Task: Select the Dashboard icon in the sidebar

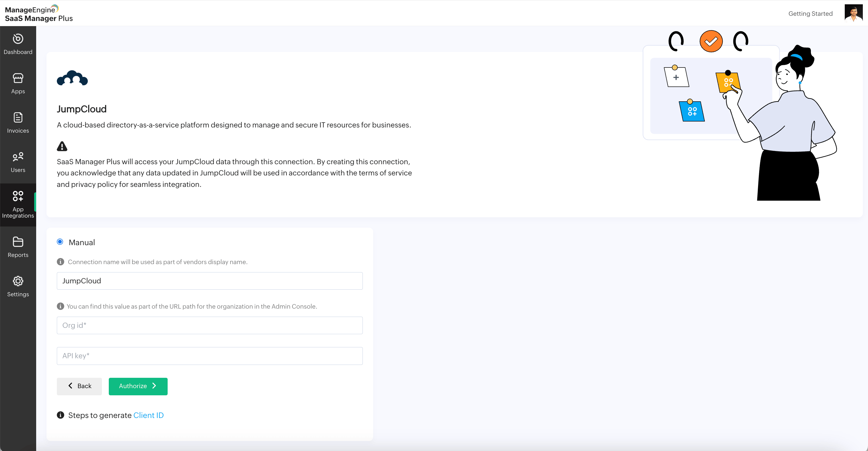Action: click(18, 39)
